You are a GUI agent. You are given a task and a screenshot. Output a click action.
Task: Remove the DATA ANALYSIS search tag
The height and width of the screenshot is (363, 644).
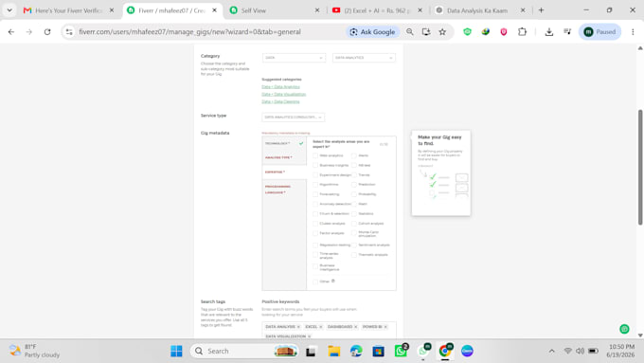point(298,327)
